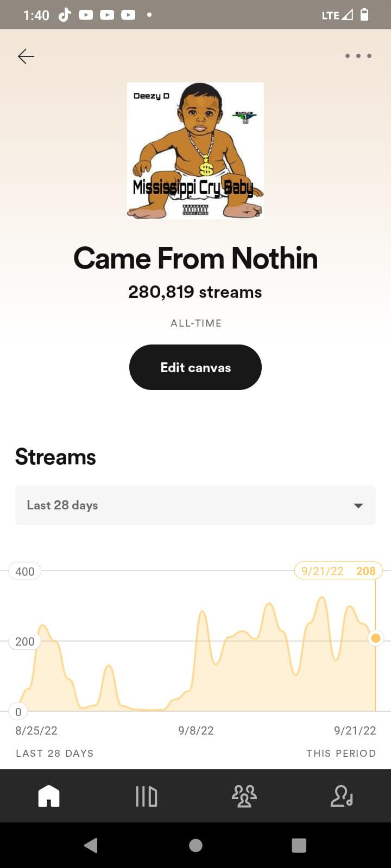Open the artist Profile tab icon
Screen dimensions: 391x868
tap(342, 796)
